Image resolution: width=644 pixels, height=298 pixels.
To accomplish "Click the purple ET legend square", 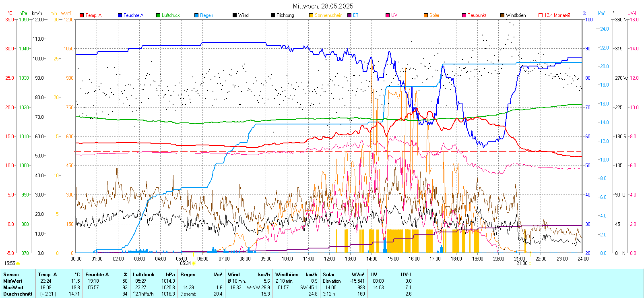I will pyautogui.click(x=349, y=15).
